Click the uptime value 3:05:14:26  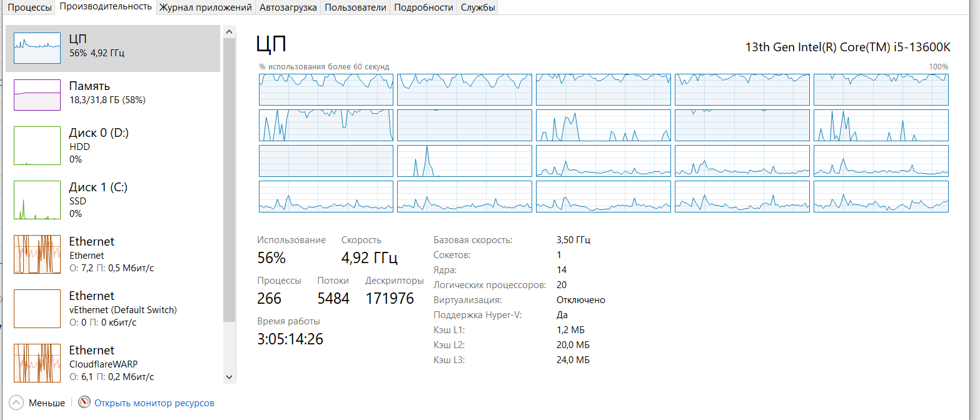click(x=290, y=339)
